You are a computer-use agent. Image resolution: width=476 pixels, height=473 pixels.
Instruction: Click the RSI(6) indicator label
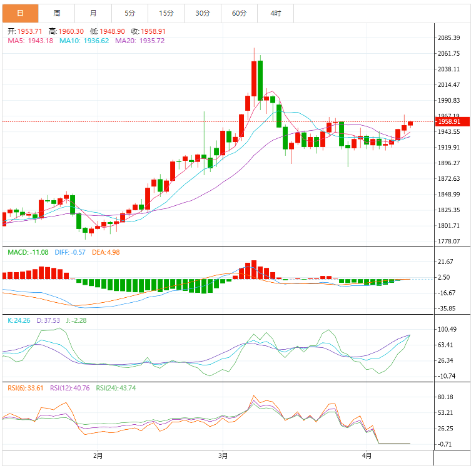(26, 388)
